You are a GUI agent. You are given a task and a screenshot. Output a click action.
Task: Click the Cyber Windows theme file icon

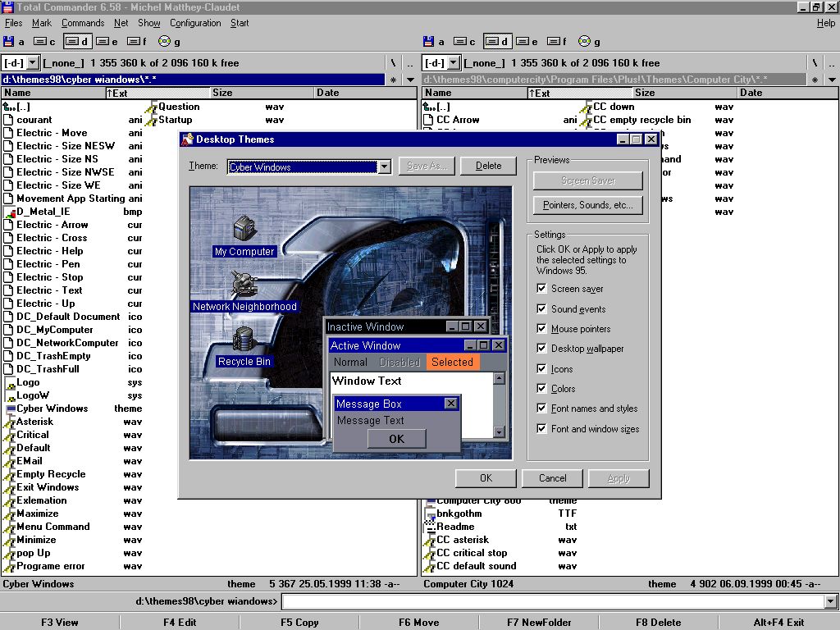pyautogui.click(x=10, y=409)
